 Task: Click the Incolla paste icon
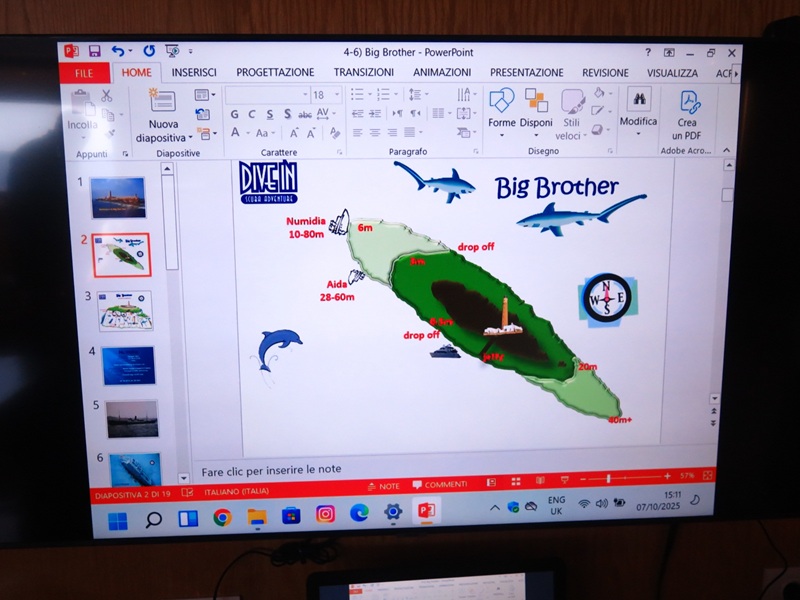tap(83, 112)
